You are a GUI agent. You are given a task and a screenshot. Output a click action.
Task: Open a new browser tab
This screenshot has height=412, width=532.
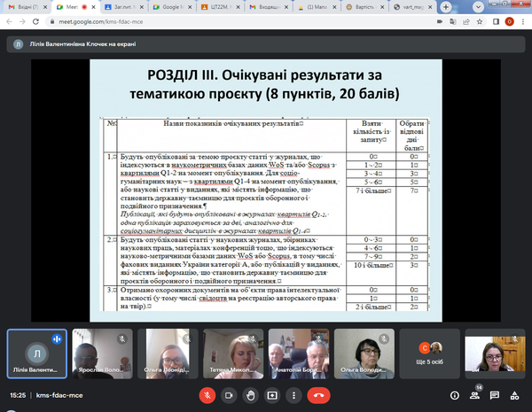click(x=446, y=6)
